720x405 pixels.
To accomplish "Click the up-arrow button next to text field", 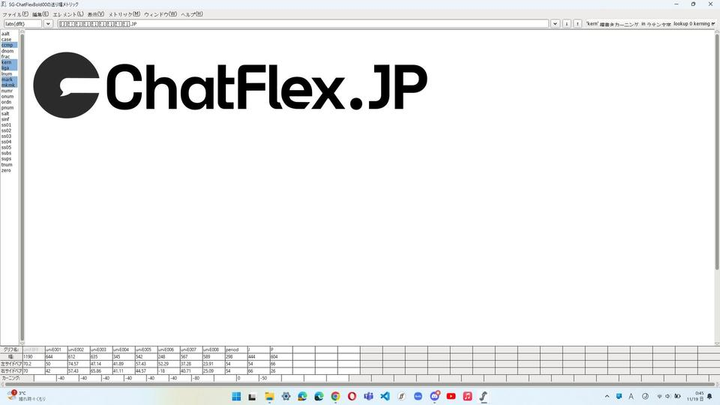I will [x=577, y=23].
